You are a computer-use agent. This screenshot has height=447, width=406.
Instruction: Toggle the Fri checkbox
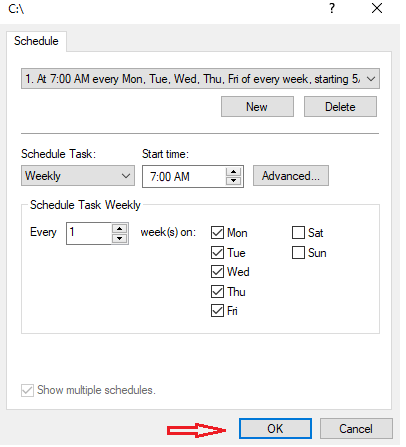click(x=217, y=311)
